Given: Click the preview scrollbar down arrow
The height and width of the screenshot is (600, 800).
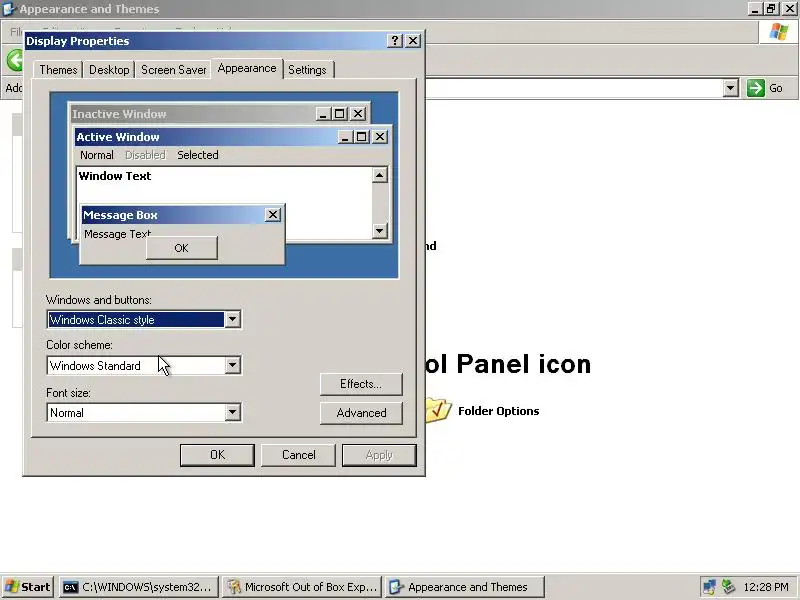Looking at the screenshot, I should tap(379, 231).
